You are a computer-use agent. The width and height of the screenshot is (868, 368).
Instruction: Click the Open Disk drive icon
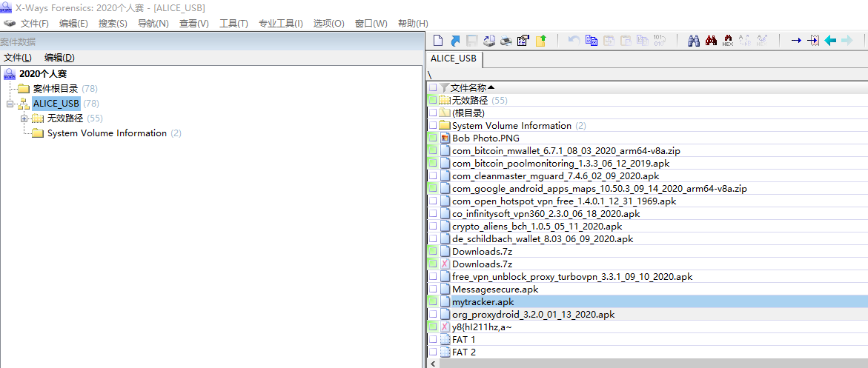point(488,41)
